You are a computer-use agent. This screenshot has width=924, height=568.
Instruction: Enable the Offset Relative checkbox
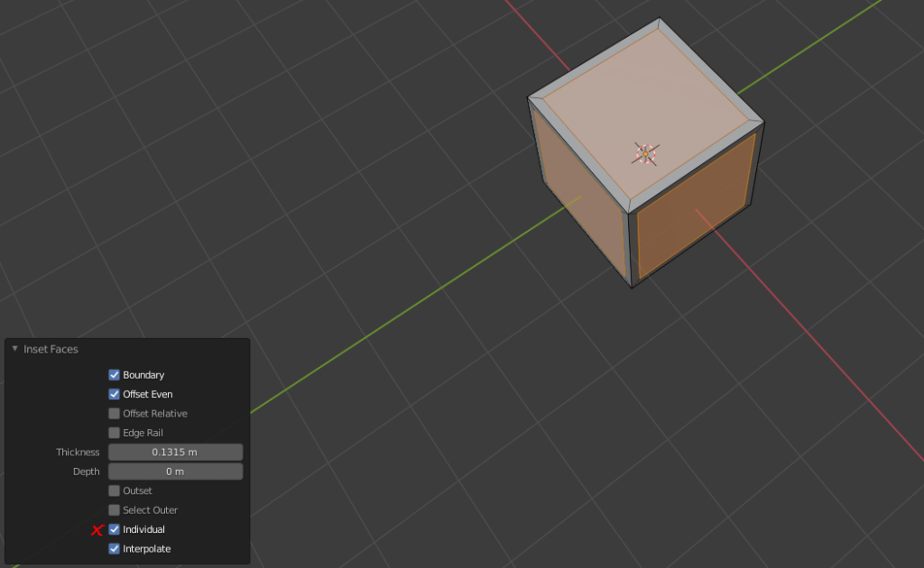point(115,414)
